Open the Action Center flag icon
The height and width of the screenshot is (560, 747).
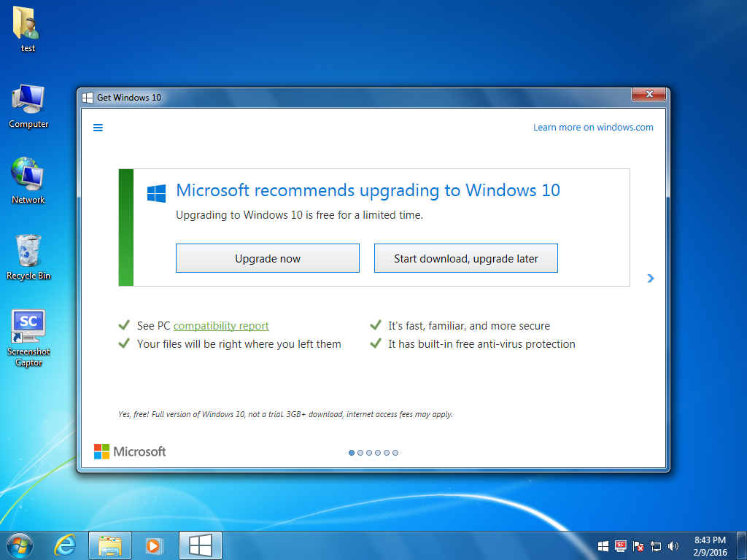(638, 546)
